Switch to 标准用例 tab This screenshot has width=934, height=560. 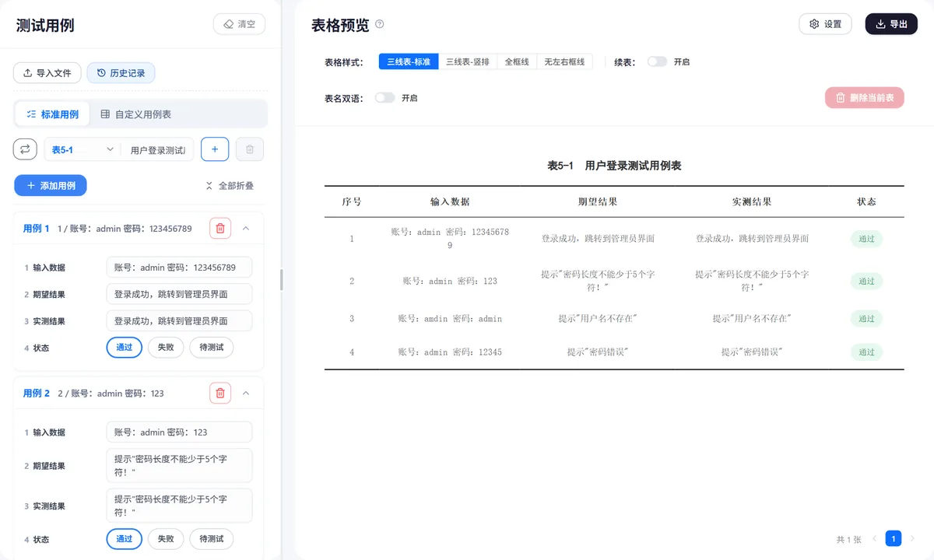[53, 114]
